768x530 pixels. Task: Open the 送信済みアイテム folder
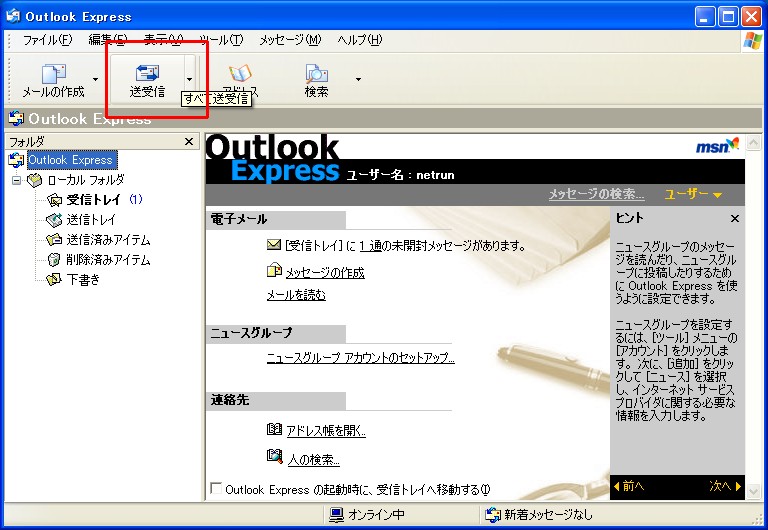click(108, 240)
